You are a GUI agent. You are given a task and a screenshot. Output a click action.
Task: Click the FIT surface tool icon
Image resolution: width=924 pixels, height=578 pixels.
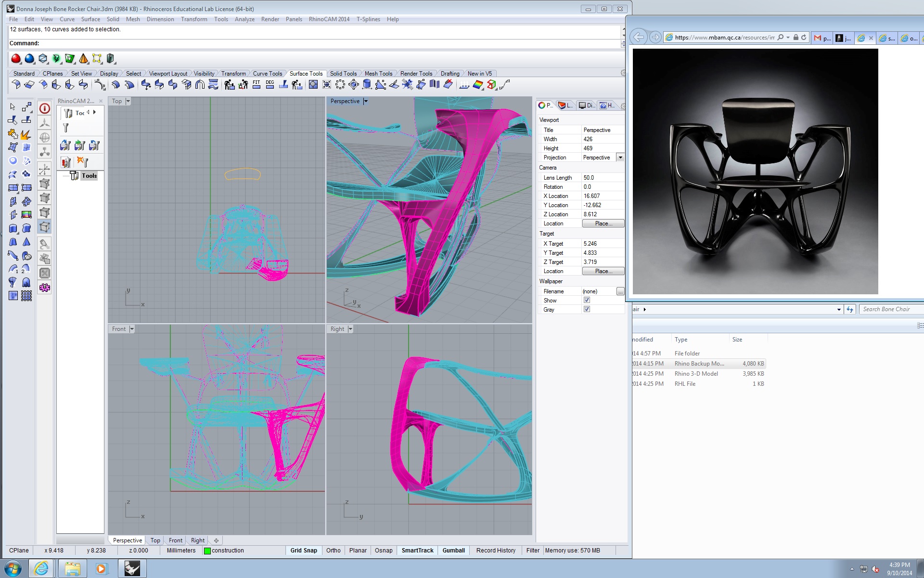[257, 85]
